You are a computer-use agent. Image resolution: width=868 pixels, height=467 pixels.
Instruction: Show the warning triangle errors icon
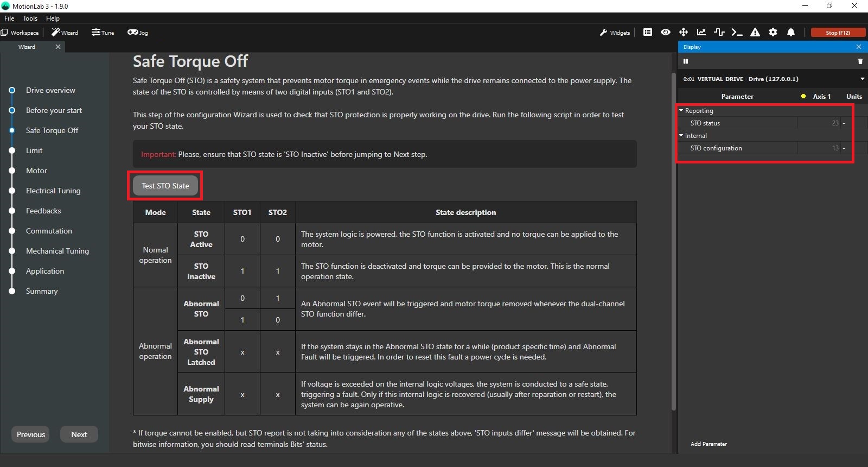pos(755,33)
